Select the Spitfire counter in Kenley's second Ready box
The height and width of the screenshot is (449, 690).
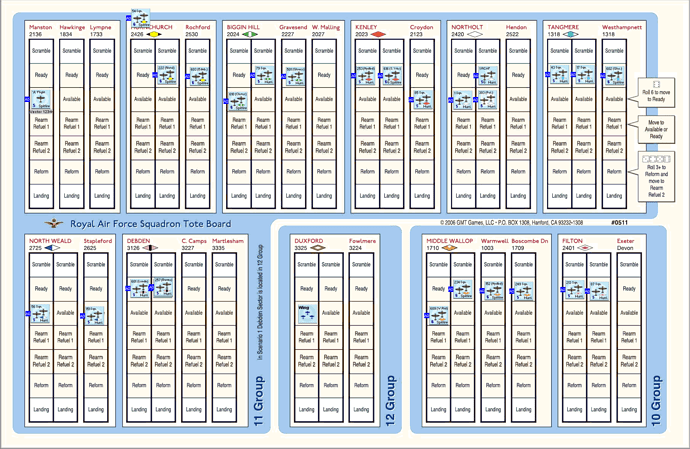click(x=392, y=76)
